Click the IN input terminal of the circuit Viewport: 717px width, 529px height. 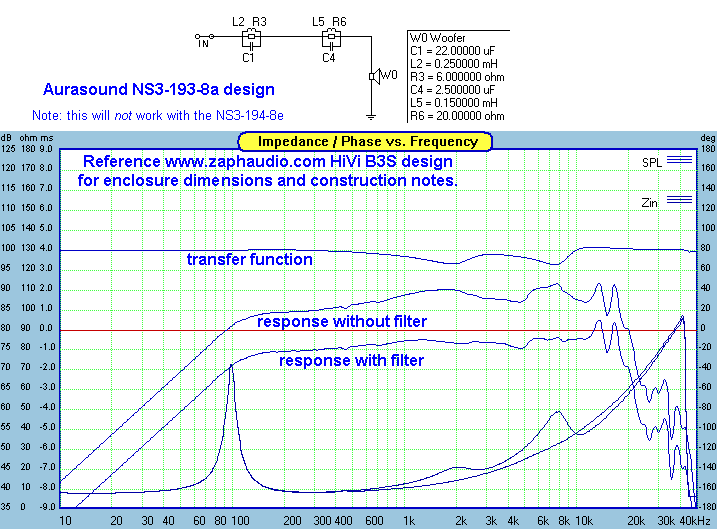[x=204, y=39]
